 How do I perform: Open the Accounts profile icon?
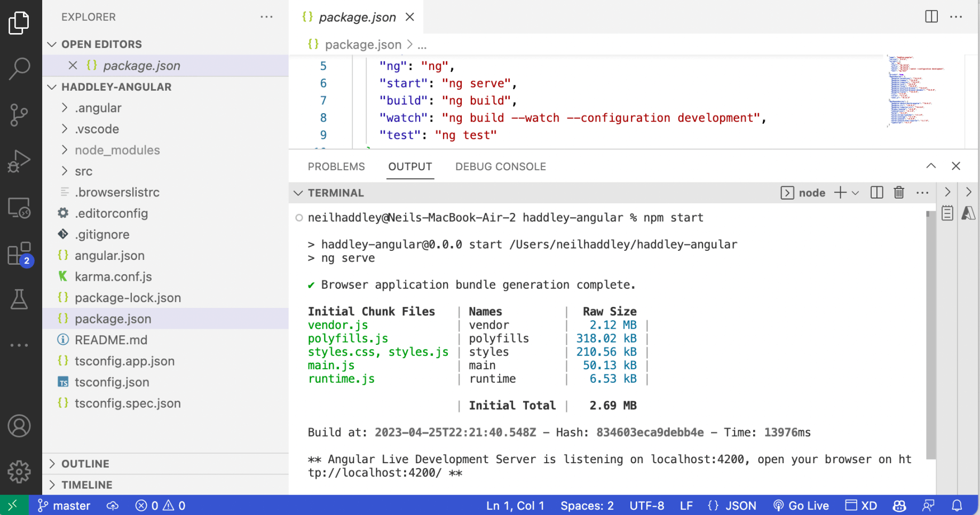20,426
